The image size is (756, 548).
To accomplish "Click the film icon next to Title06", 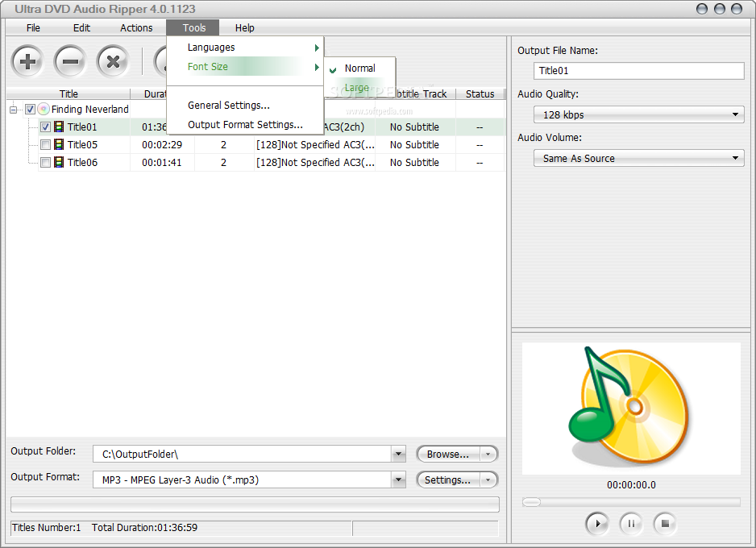I will [x=59, y=163].
